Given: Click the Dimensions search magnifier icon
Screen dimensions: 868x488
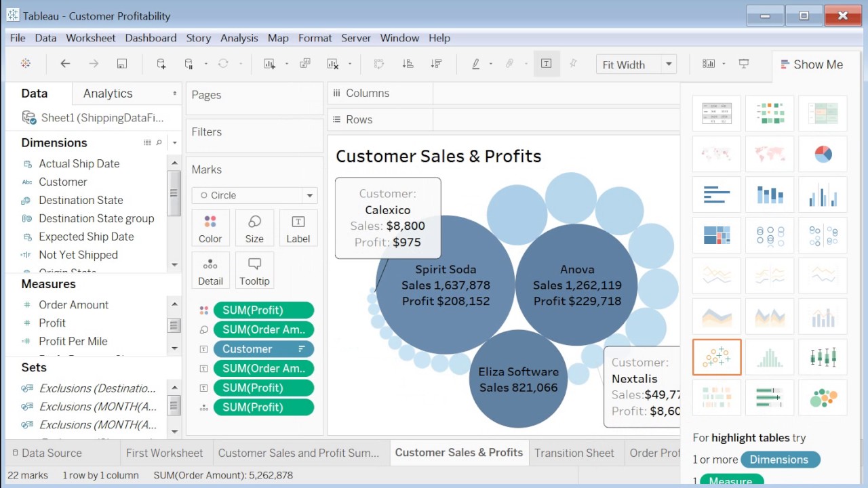Looking at the screenshot, I should tap(159, 143).
